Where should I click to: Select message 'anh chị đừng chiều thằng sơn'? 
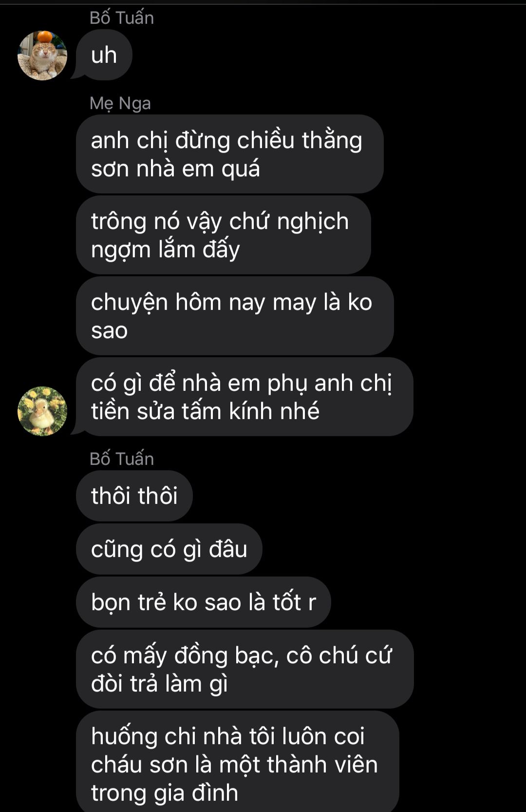pyautogui.click(x=230, y=154)
